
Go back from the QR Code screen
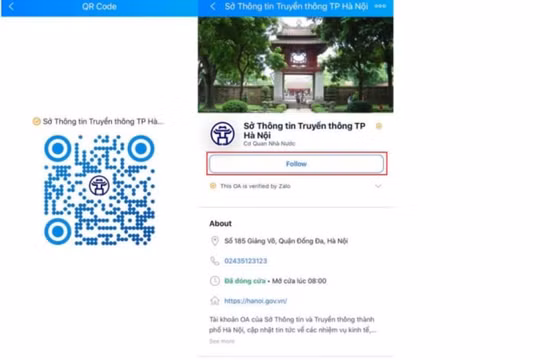click(x=11, y=7)
